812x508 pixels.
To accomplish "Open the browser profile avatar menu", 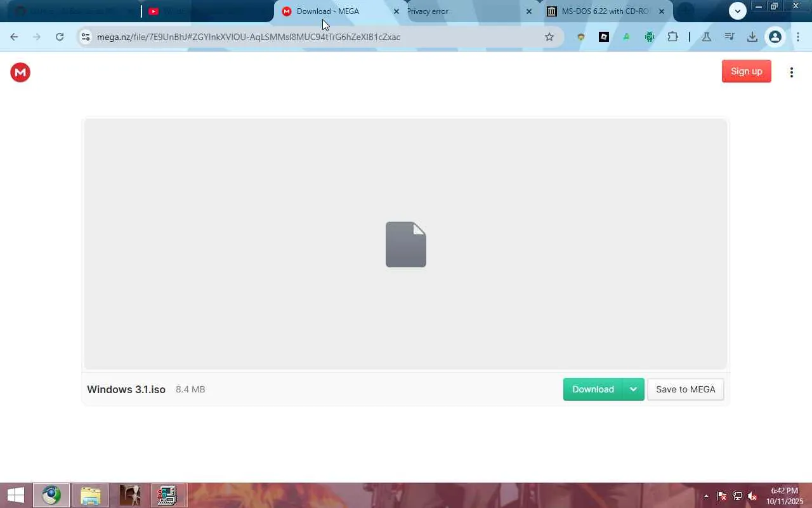I will tap(775, 37).
